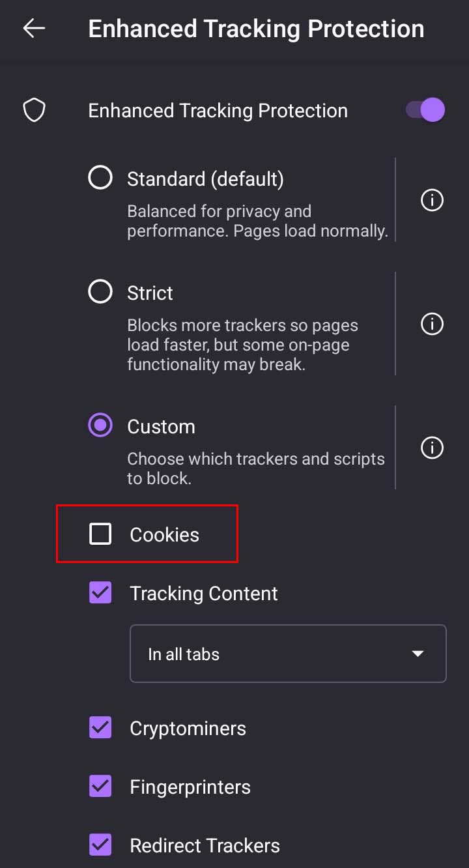469x868 pixels.
Task: Uncheck the Cryptominers checkbox
Action: tap(100, 728)
